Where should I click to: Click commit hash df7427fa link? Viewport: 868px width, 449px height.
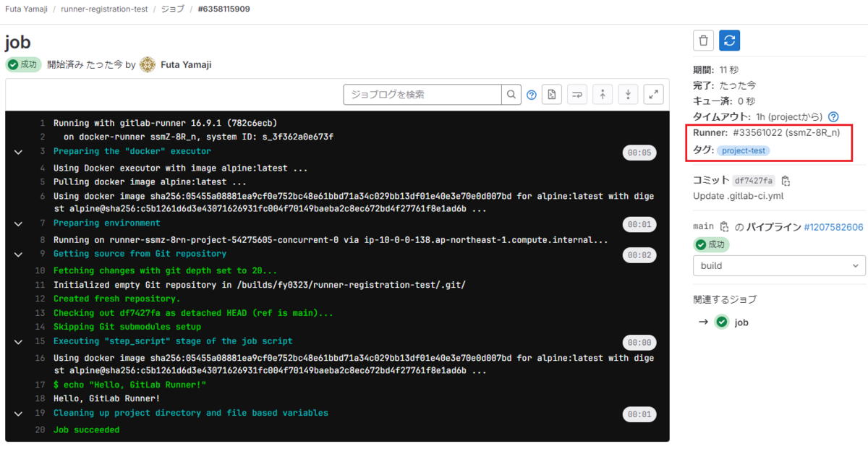point(754,181)
